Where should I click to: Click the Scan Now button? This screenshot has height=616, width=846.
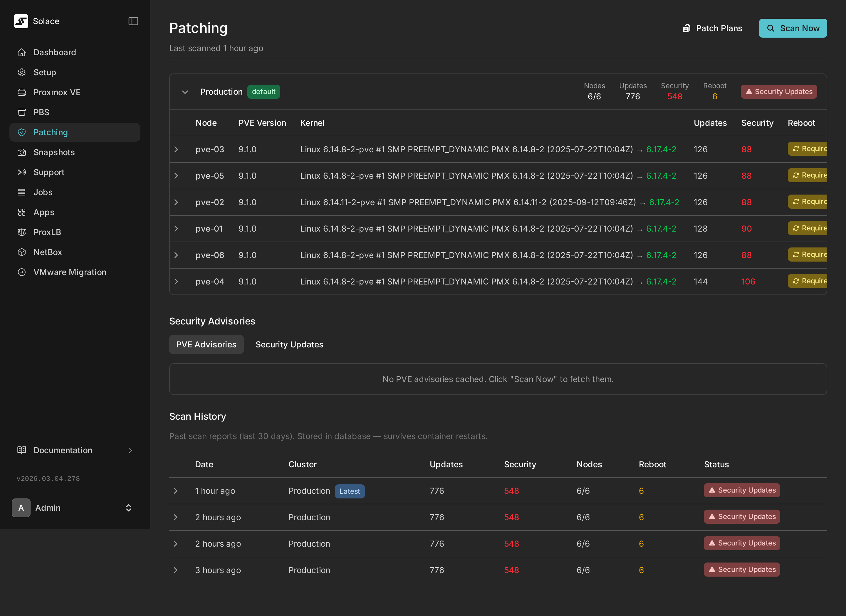point(793,28)
